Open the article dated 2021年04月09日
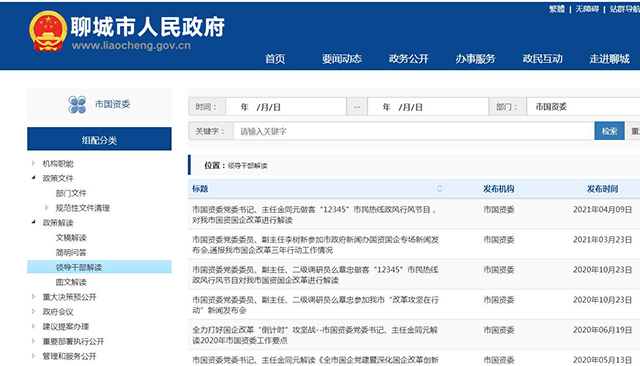This screenshot has height=366, width=640. click(314, 215)
